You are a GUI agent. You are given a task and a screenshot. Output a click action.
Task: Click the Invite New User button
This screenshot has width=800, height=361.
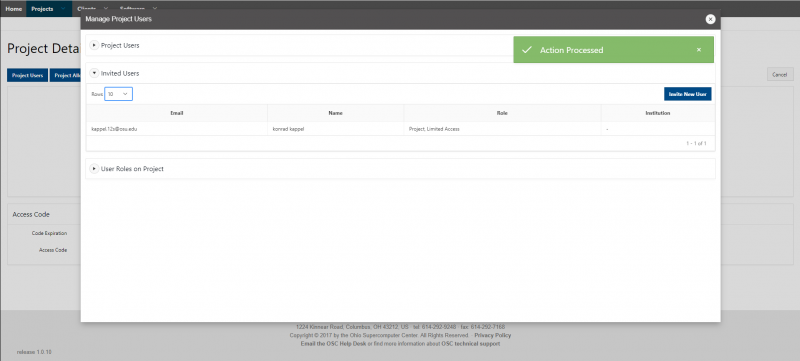click(x=687, y=94)
